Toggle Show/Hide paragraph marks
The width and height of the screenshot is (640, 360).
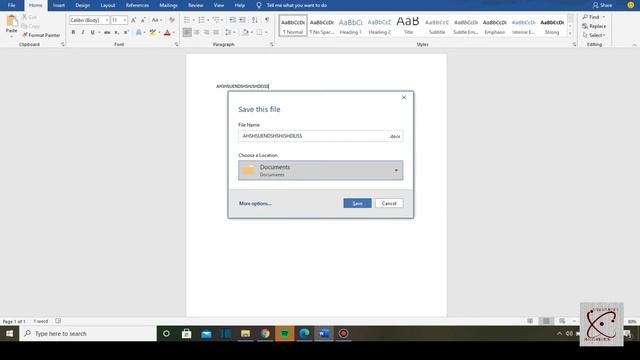pos(267,20)
